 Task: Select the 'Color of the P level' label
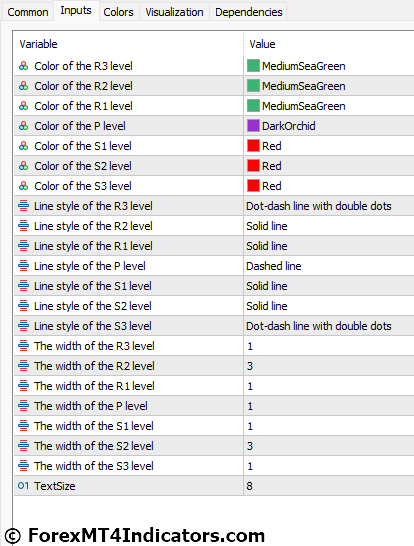tap(80, 126)
